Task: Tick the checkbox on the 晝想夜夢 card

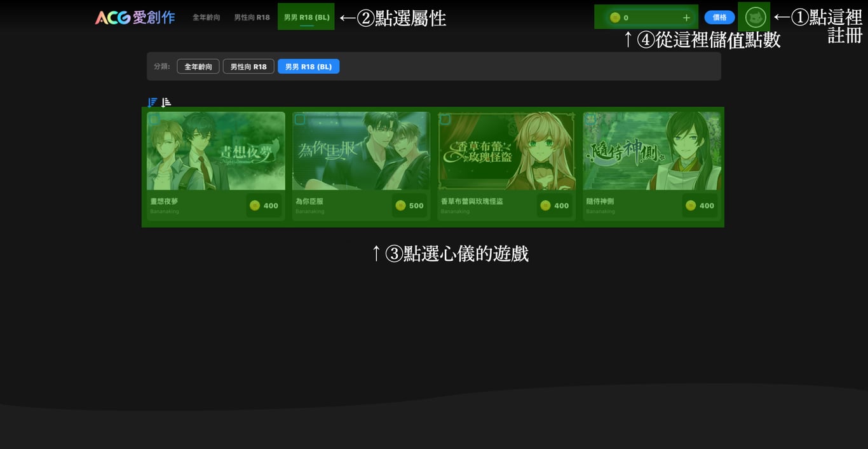Action: 154,120
